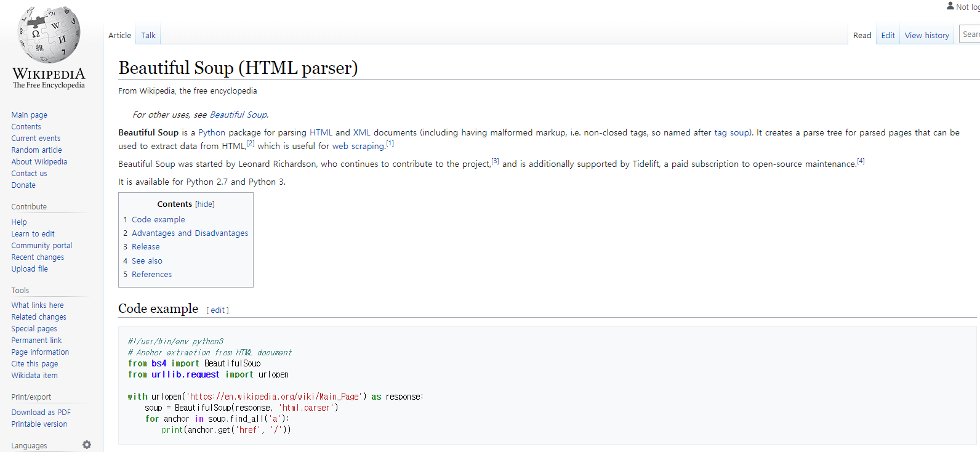Viewport: 980px width, 452px height.
Task: Click the user account icon at top right
Action: [950, 6]
